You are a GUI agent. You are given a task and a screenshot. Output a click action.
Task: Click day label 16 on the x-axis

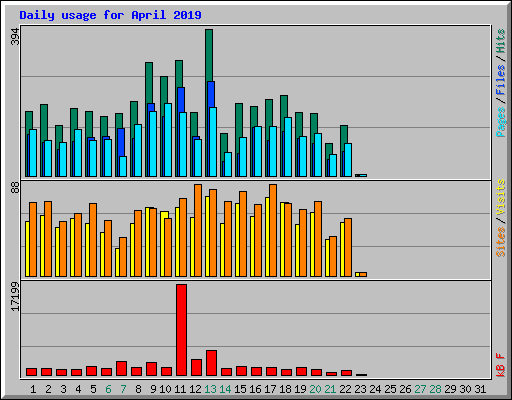255,389
